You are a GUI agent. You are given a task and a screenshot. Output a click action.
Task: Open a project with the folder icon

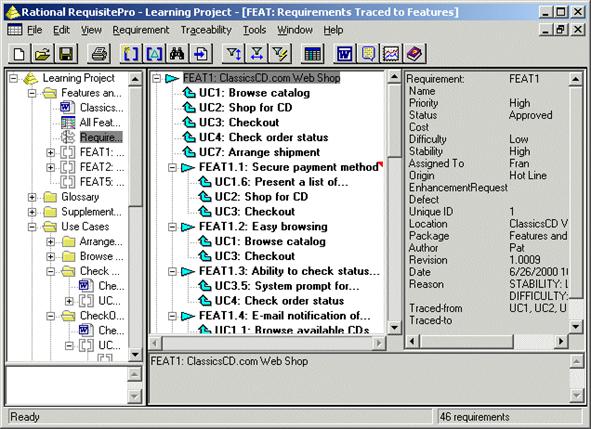[x=42, y=54]
